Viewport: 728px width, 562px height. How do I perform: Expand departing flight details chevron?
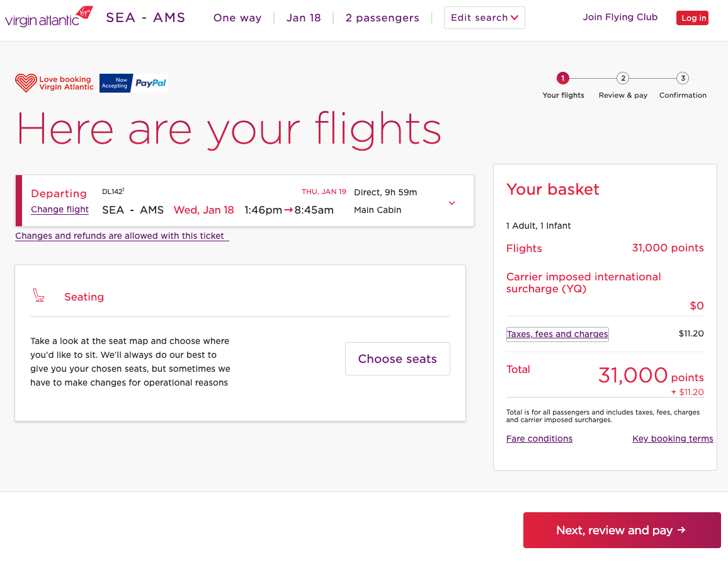[x=452, y=203]
